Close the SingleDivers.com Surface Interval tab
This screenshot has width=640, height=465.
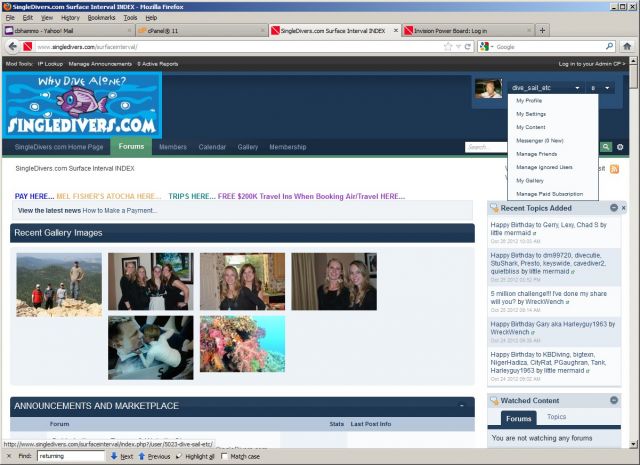click(x=396, y=31)
